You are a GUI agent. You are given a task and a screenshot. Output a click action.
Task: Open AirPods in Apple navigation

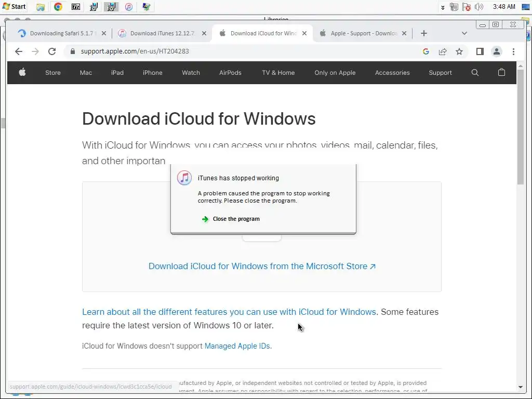click(230, 73)
